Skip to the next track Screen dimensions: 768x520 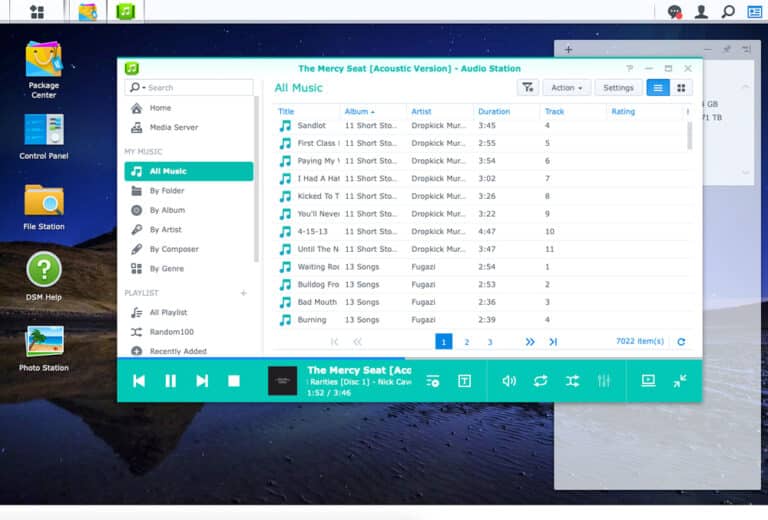tap(202, 381)
